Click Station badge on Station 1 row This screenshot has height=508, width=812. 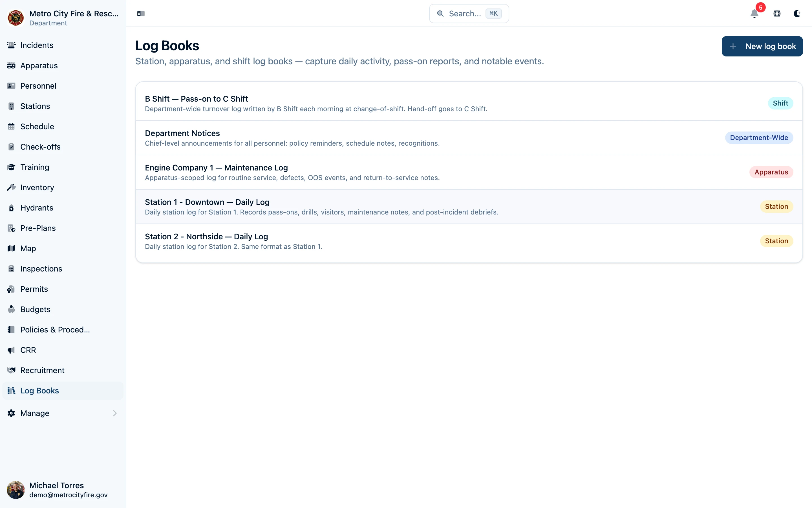click(x=776, y=207)
